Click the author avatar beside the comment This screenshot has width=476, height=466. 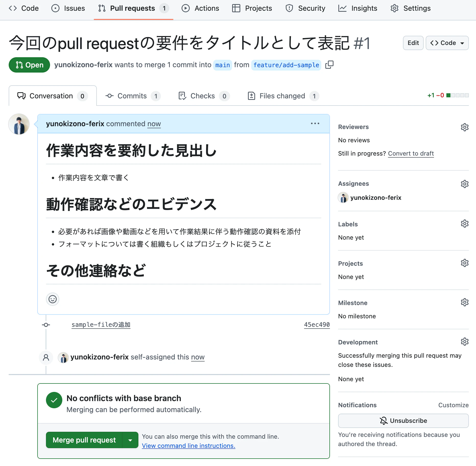(x=19, y=124)
